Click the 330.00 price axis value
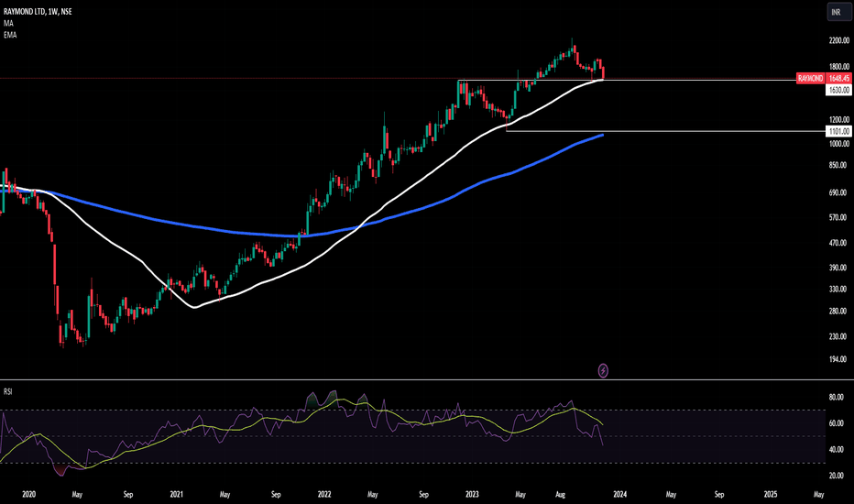The height and width of the screenshot is (504, 854). click(838, 290)
